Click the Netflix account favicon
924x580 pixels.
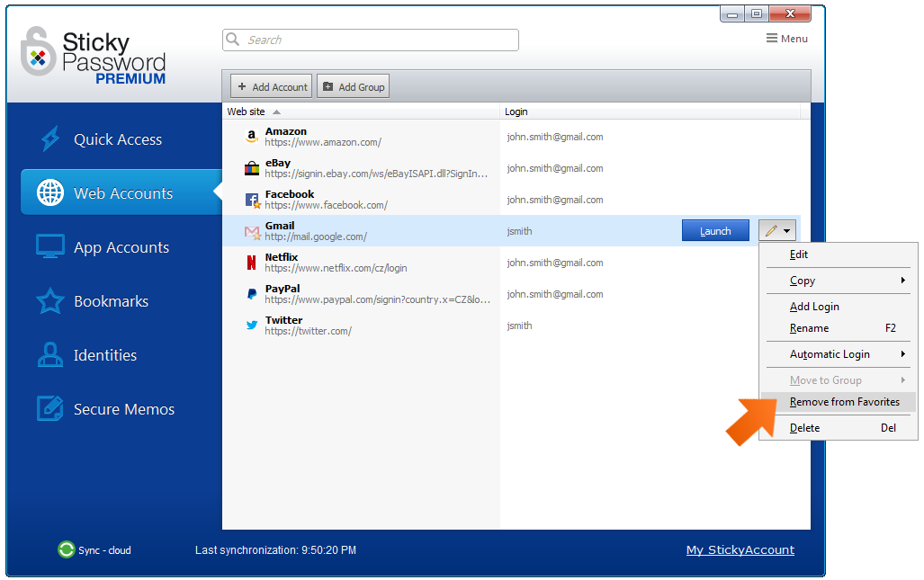click(x=252, y=263)
